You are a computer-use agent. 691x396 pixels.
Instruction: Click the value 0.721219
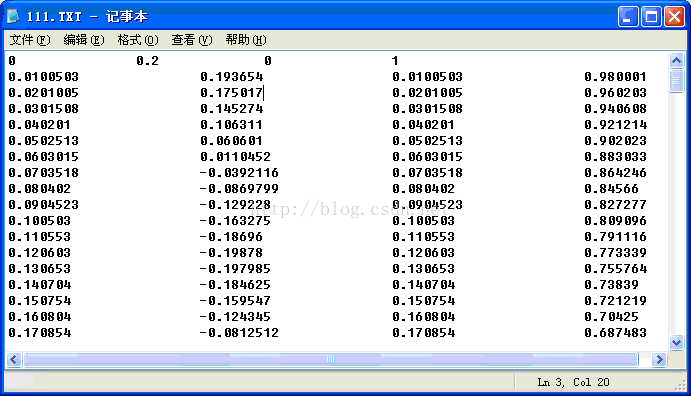pos(616,301)
